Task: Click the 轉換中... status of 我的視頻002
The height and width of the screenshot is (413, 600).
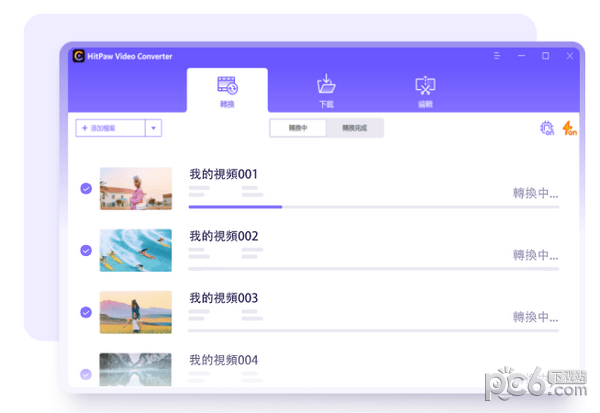Action: point(535,255)
